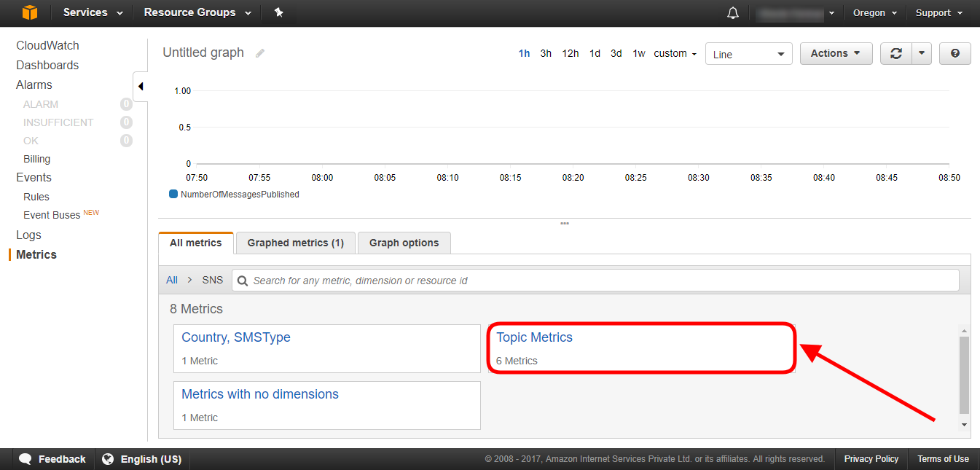Switch to Graphed metrics (1) tab
Viewport: 980px width, 470px height.
click(x=295, y=243)
